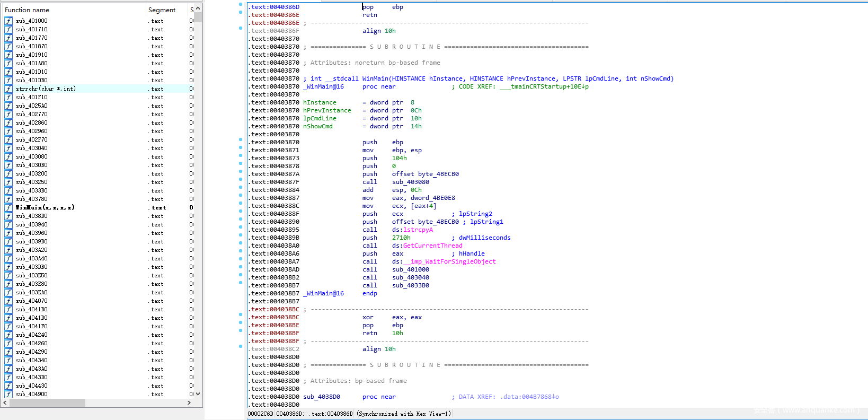This screenshot has width=868, height=420.
Task: Click the function list scroll-down arrow
Action: [198, 394]
